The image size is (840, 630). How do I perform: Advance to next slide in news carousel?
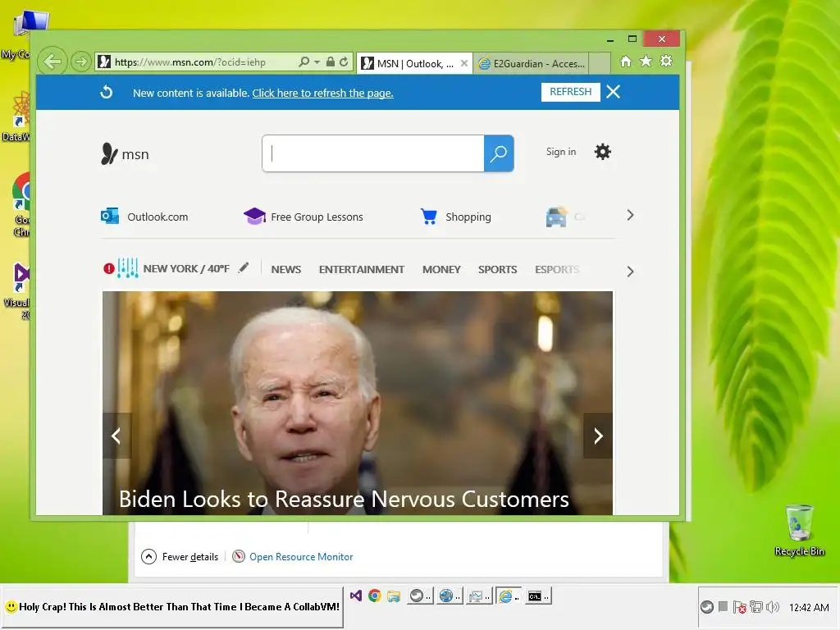(598, 436)
